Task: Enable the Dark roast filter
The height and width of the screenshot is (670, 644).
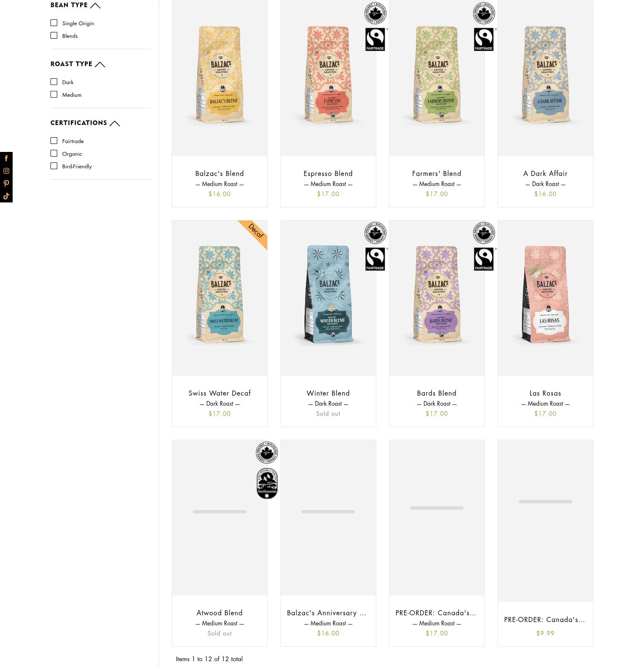Action: coord(54,82)
